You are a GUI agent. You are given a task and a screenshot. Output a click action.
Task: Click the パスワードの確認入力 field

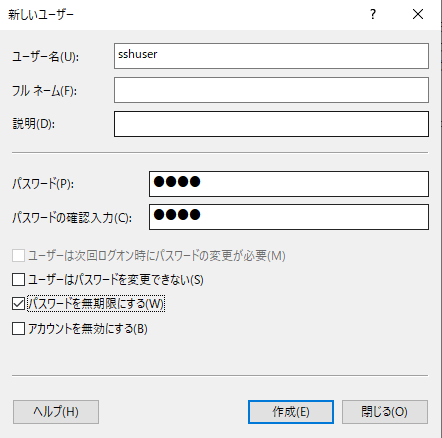(x=289, y=217)
